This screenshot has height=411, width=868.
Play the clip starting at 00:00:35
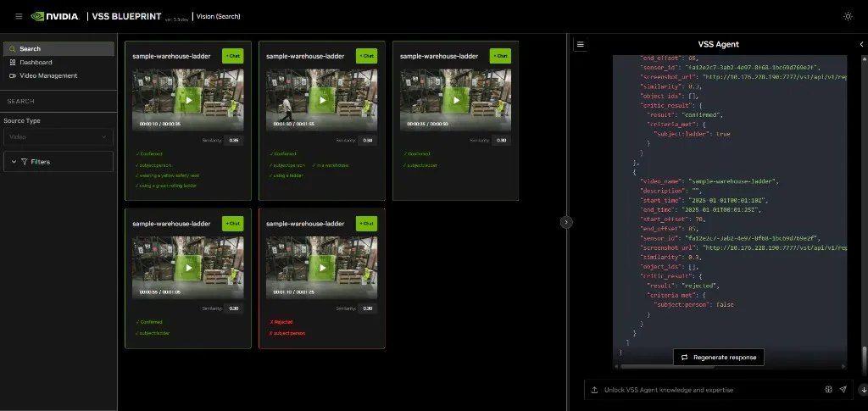457,100
